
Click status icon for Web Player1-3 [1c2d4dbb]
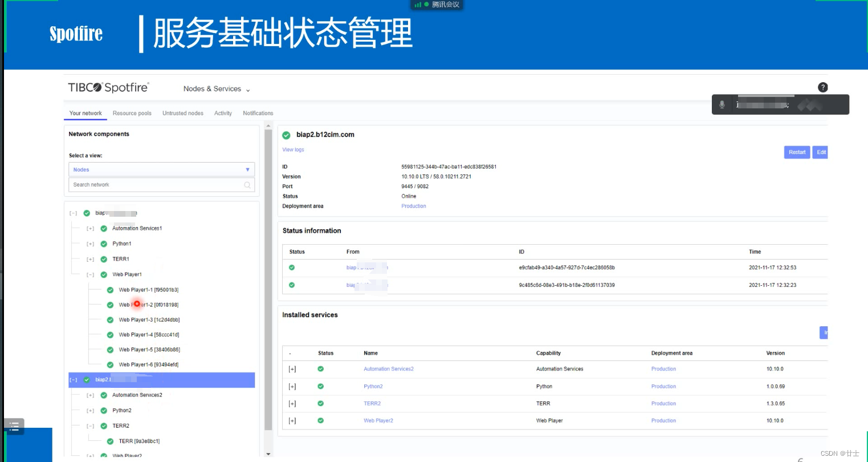pyautogui.click(x=110, y=320)
